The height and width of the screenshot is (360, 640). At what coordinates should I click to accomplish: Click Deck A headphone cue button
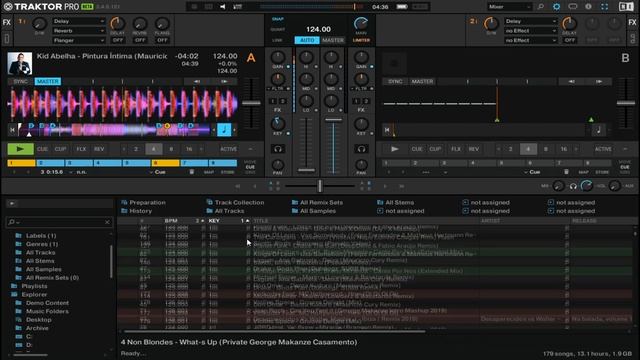278,149
